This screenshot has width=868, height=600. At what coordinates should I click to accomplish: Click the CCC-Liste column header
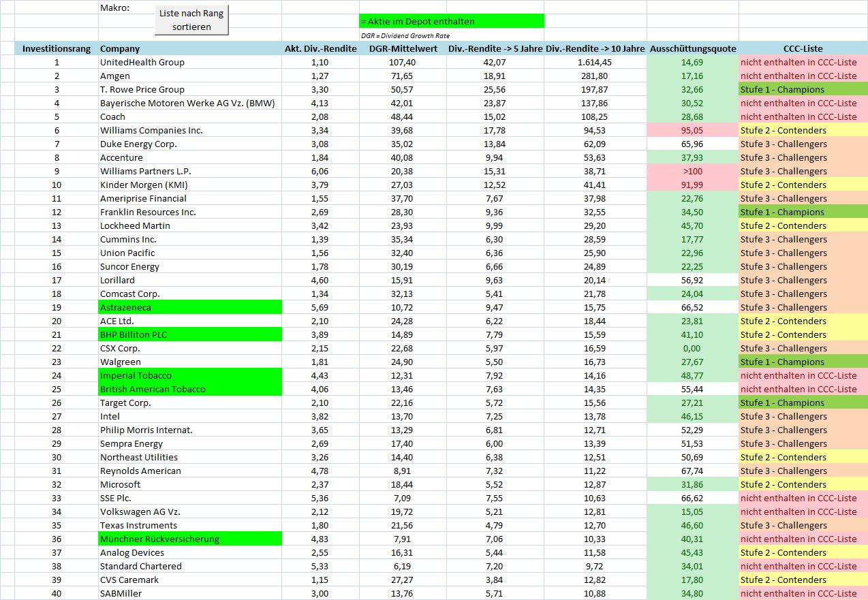[x=803, y=48]
